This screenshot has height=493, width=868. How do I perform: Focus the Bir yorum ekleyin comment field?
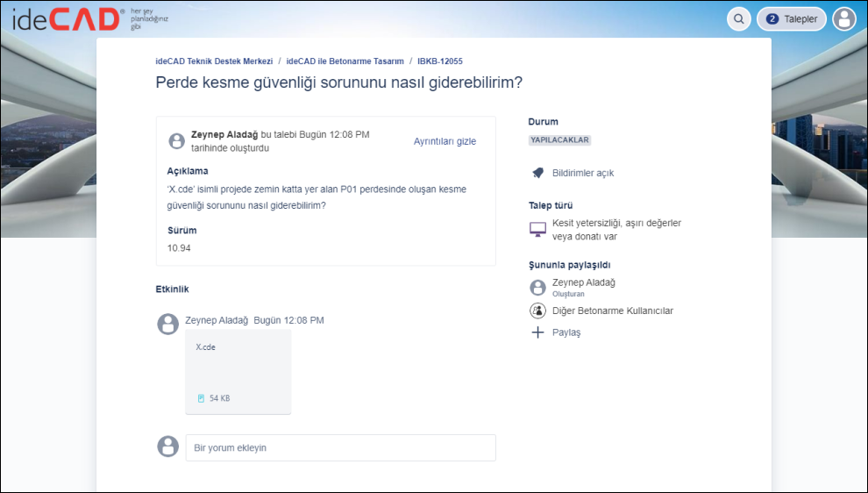point(340,447)
